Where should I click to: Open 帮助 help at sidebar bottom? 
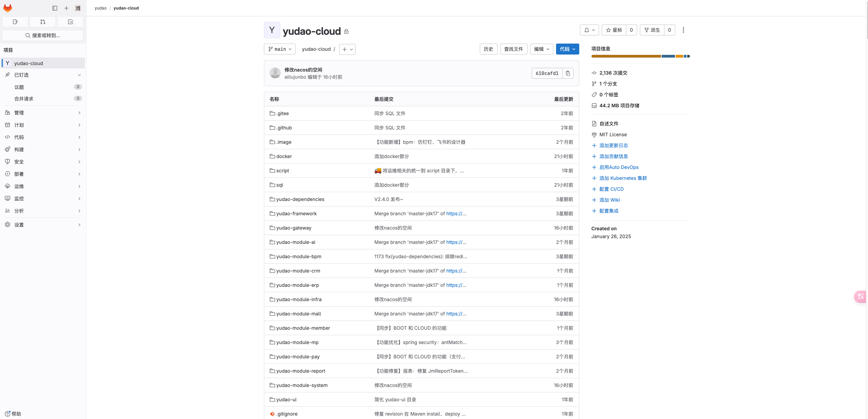[13, 414]
